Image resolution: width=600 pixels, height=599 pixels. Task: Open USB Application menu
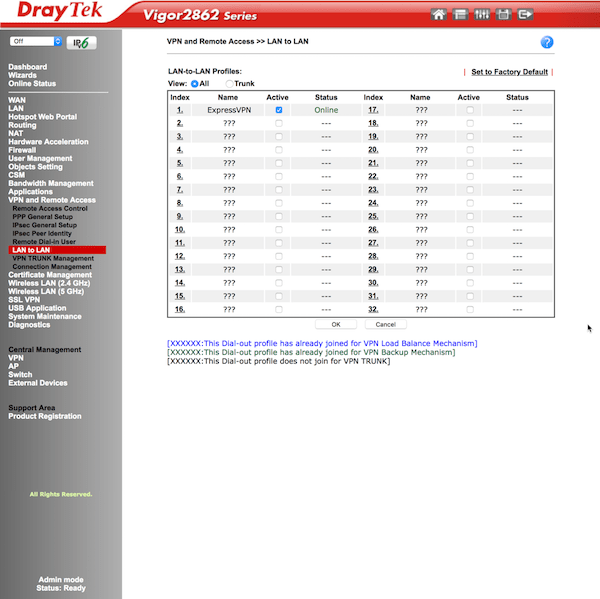(37, 308)
